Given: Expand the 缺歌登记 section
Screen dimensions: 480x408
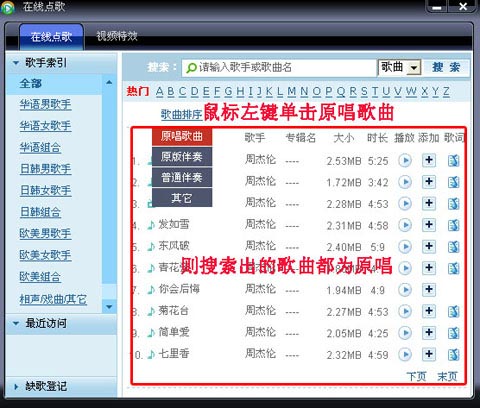Looking at the screenshot, I should (16, 387).
